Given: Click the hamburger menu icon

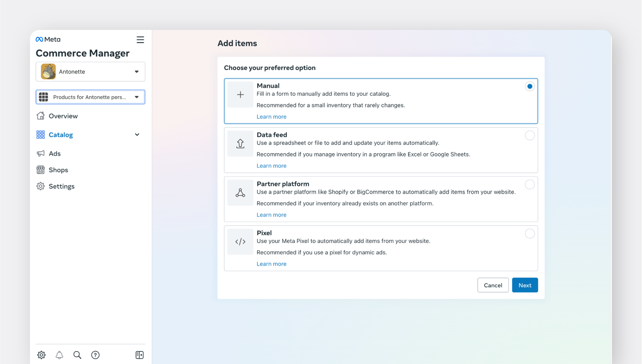Looking at the screenshot, I should (x=140, y=40).
